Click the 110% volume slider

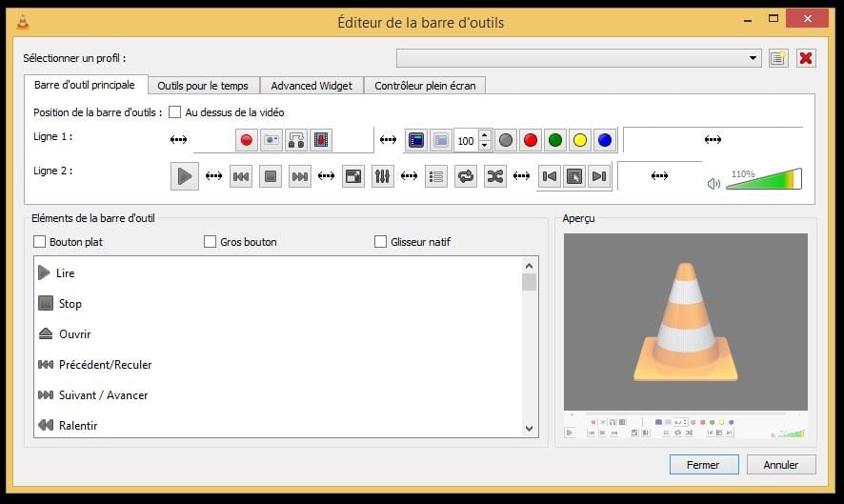point(764,179)
